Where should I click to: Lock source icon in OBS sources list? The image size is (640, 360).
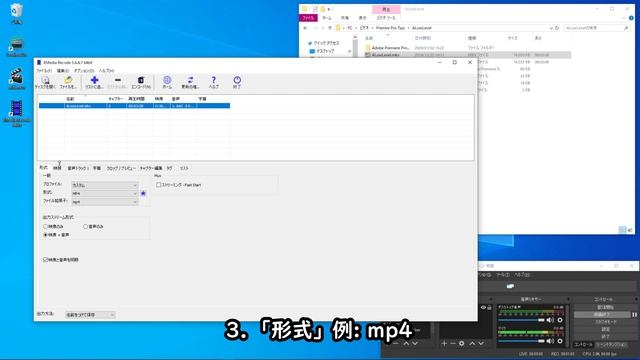click(489, 307)
